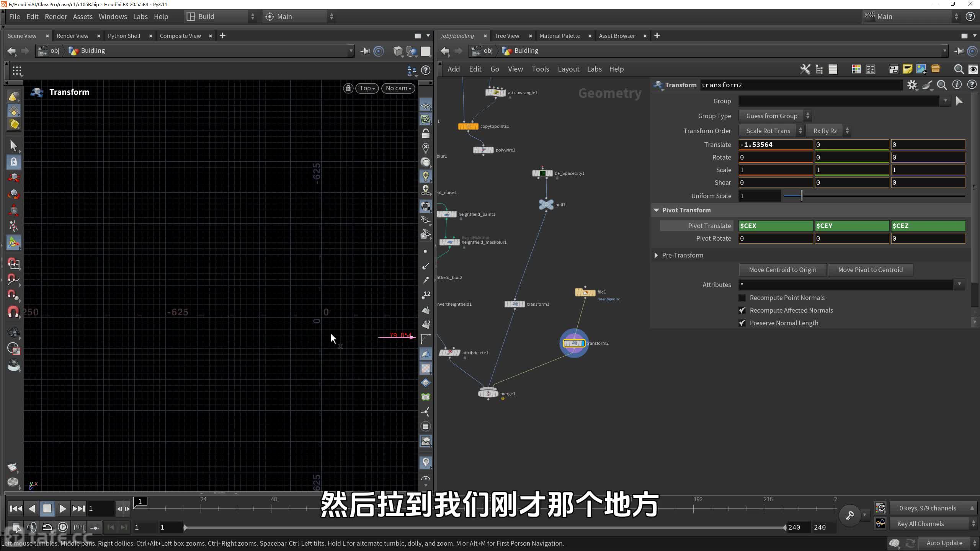The height and width of the screenshot is (551, 980).
Task: Click the sticky note icon in the network toolbar
Action: click(x=907, y=69)
